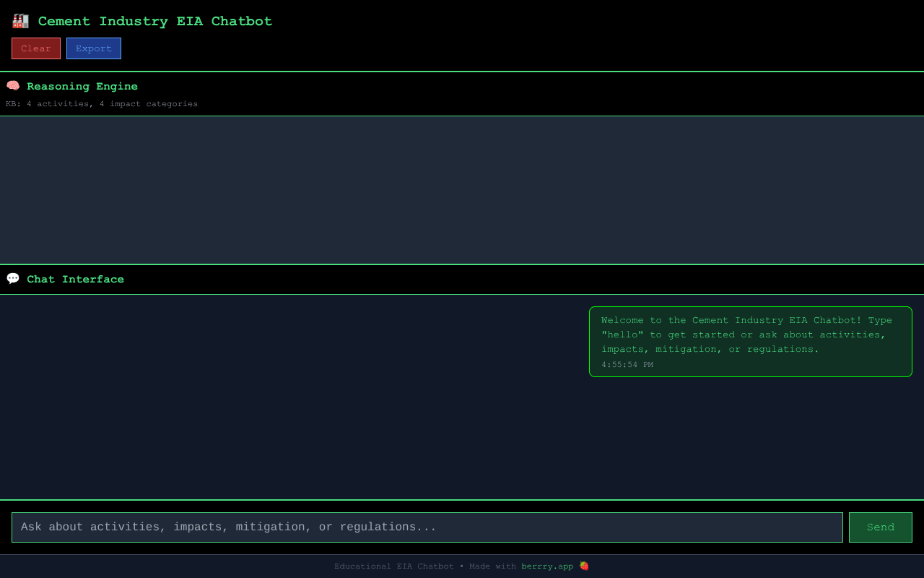Click the brain icon beside Reasoning Engine

[x=13, y=86]
